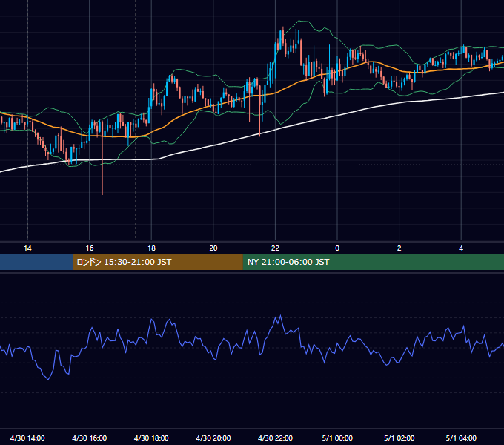Click the 5/1 00:00 date label
Viewport: 504px width, 445px height.
(337, 438)
